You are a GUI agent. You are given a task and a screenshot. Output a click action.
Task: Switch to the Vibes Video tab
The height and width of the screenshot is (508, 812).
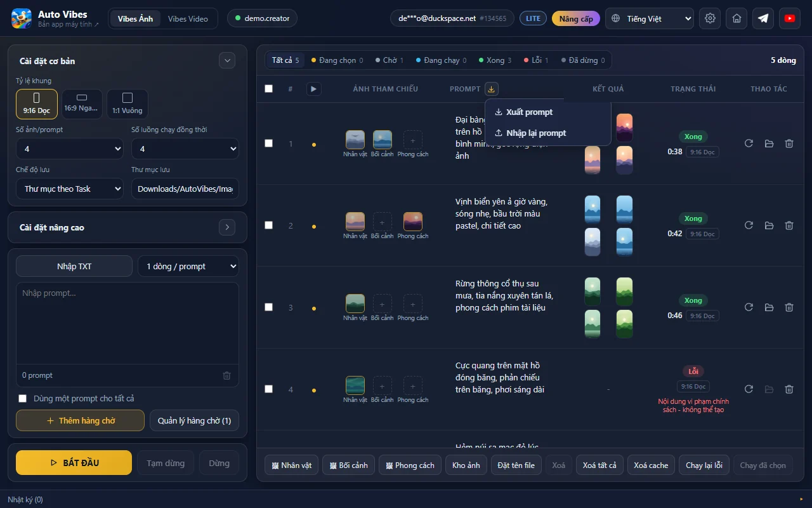(x=188, y=18)
